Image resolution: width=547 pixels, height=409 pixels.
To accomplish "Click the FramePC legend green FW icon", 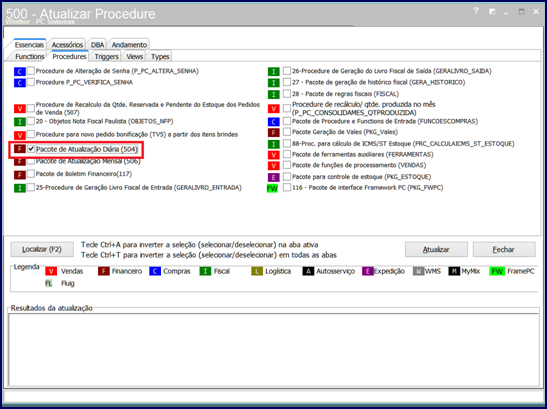I will [x=496, y=271].
